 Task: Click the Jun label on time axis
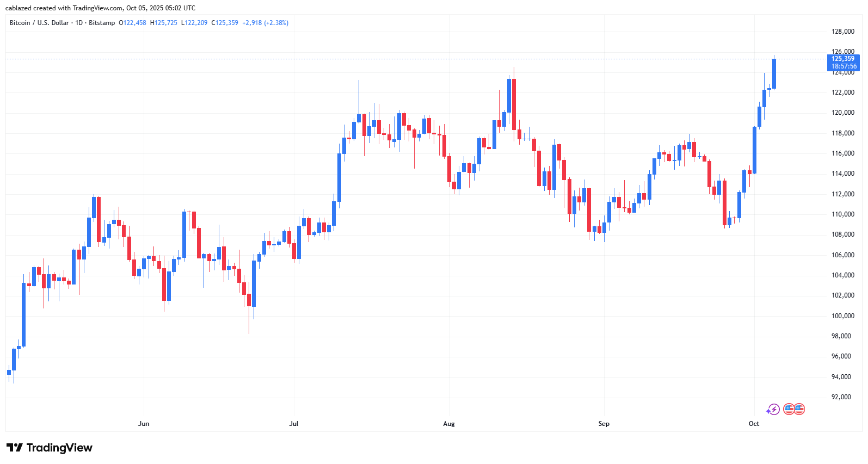click(x=144, y=424)
